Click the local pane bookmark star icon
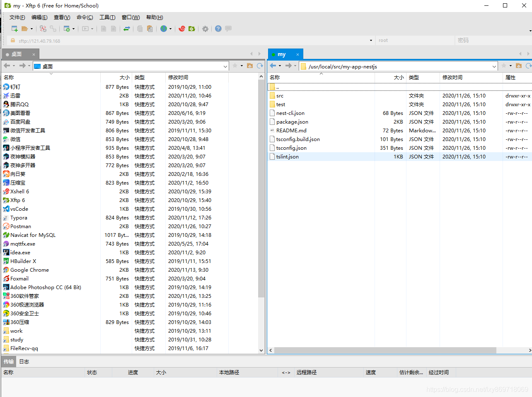This screenshot has width=532, height=397. 235,66
